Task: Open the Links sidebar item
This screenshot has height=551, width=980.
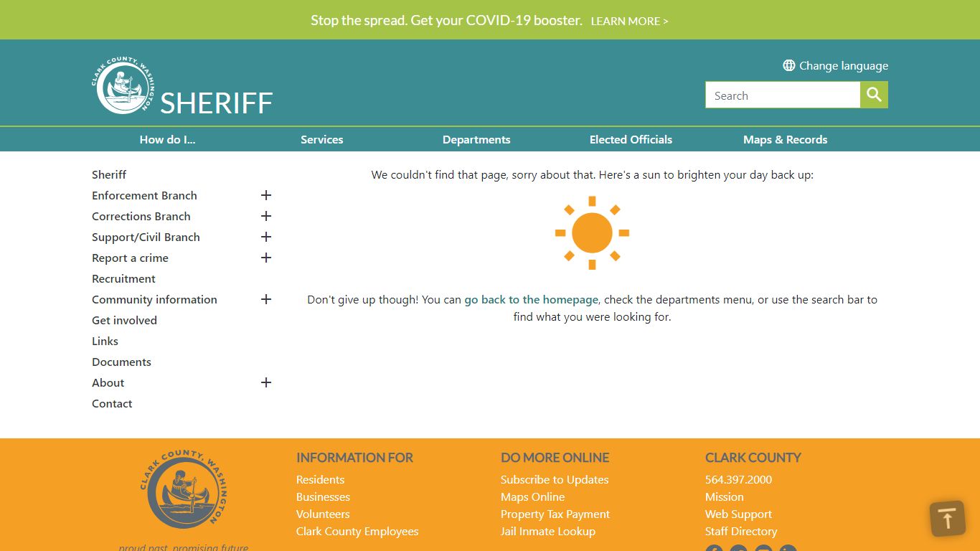Action: pos(105,341)
